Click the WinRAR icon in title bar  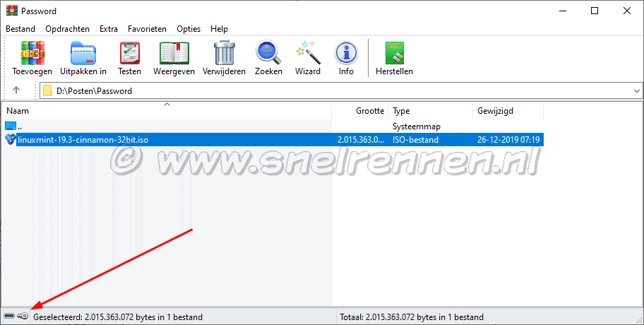12,11
